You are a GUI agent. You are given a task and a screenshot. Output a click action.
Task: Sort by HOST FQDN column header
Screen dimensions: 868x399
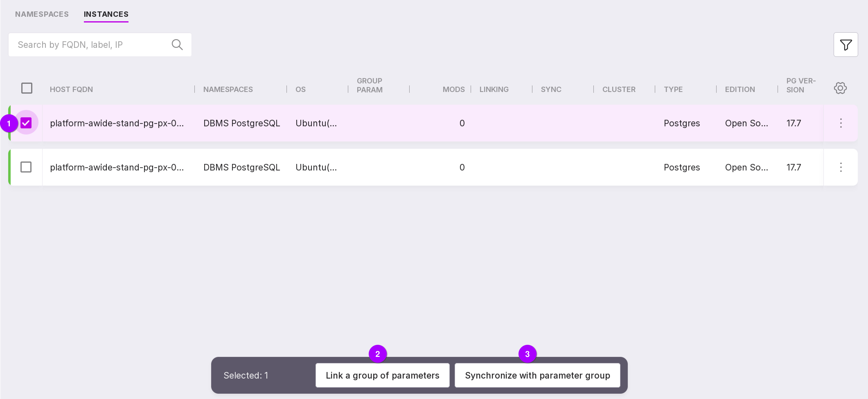click(71, 90)
